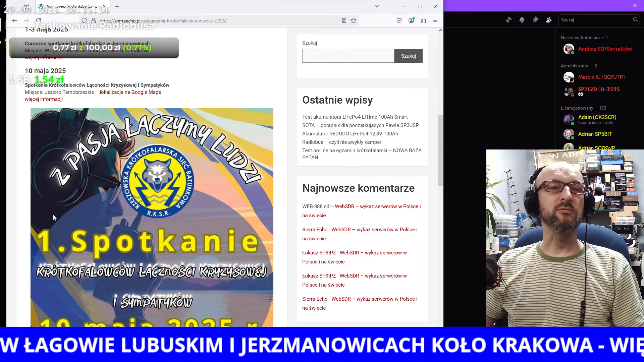Image resolution: width=644 pixels, height=362 pixels.
Task: Click the 1. Spotkanie event poster image
Action: click(x=152, y=217)
